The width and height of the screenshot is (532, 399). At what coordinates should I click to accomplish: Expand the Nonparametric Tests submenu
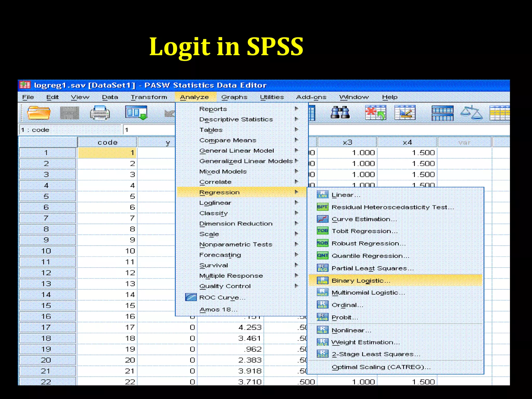236,244
